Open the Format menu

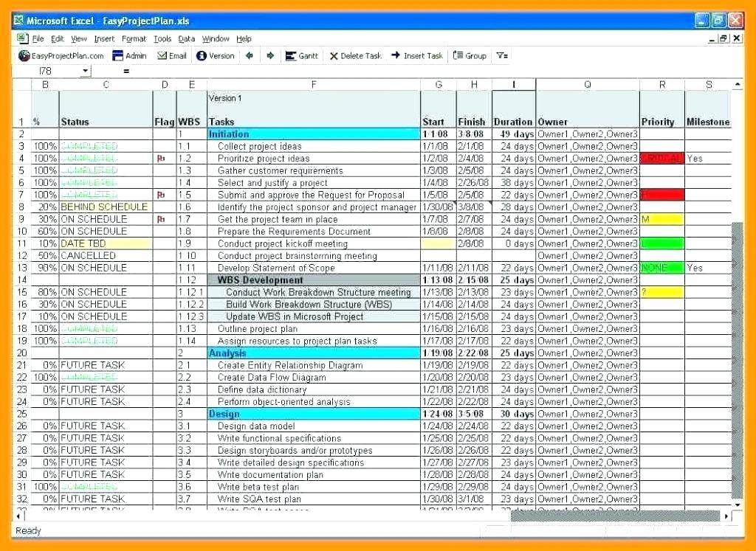[134, 39]
